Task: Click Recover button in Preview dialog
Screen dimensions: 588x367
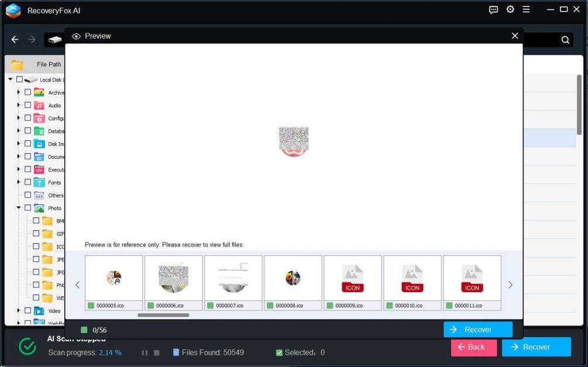Action: (478, 330)
